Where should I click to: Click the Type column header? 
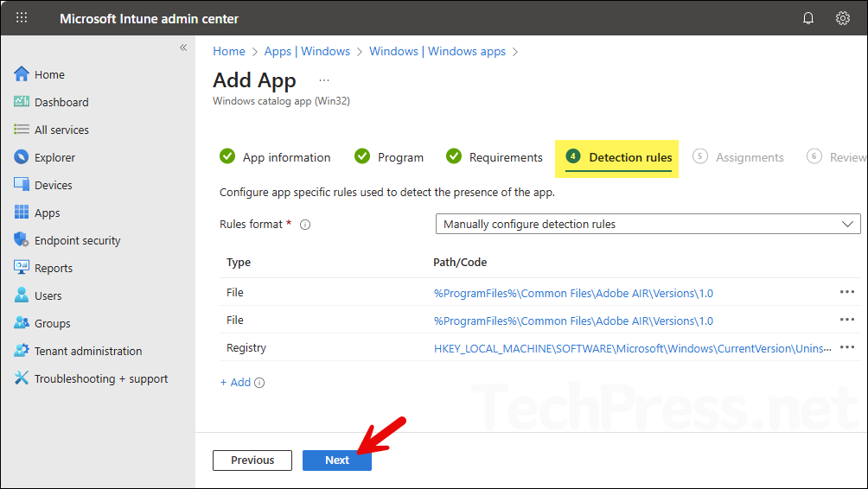pyautogui.click(x=239, y=262)
